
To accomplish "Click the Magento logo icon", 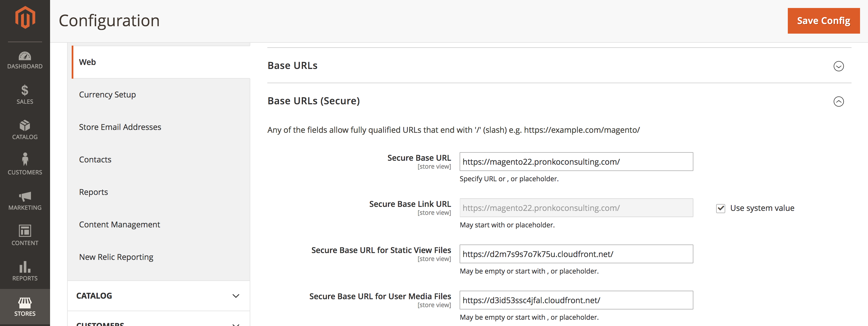I will pyautogui.click(x=24, y=19).
